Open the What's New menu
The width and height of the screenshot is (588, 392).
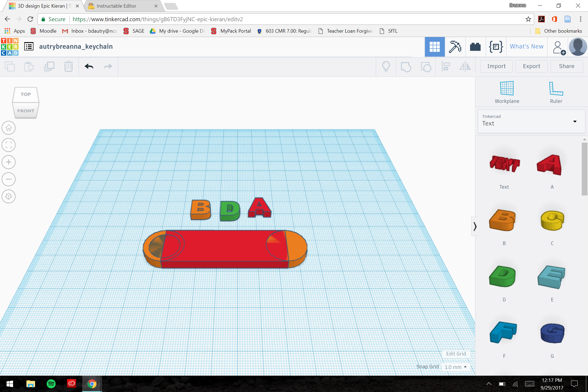526,47
